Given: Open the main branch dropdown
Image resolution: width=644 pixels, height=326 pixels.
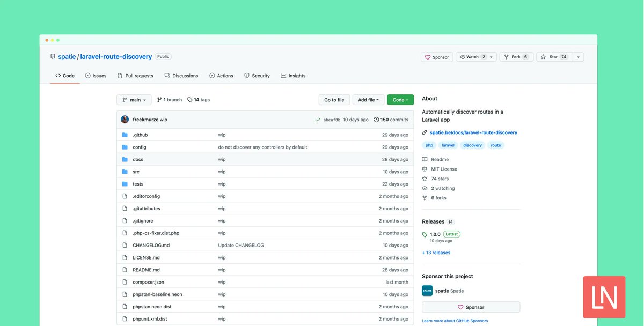Looking at the screenshot, I should pos(134,100).
